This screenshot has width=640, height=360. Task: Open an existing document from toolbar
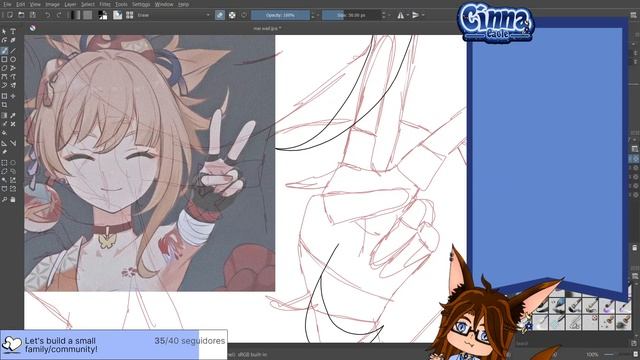pos(21,15)
